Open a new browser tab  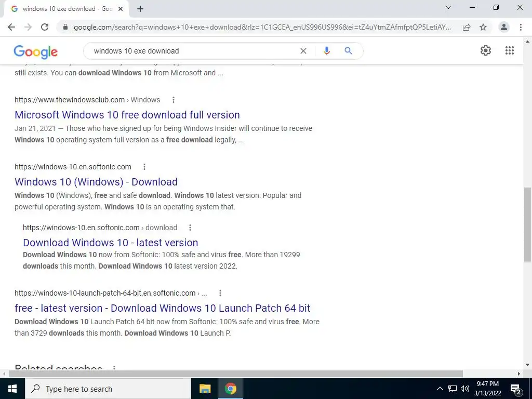click(x=140, y=9)
